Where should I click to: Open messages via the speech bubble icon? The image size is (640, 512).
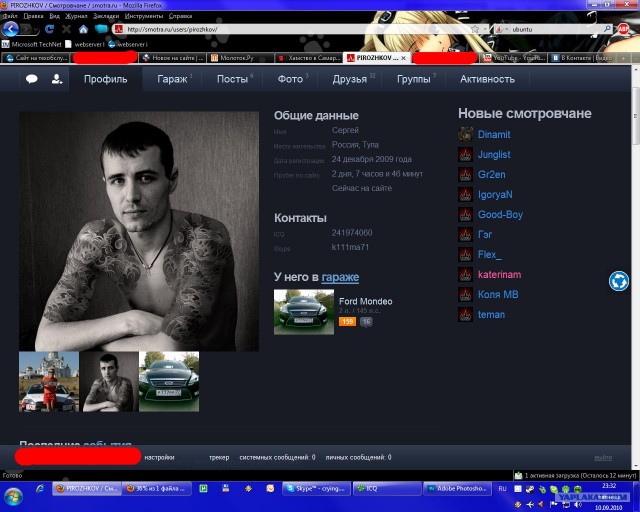[x=32, y=79]
